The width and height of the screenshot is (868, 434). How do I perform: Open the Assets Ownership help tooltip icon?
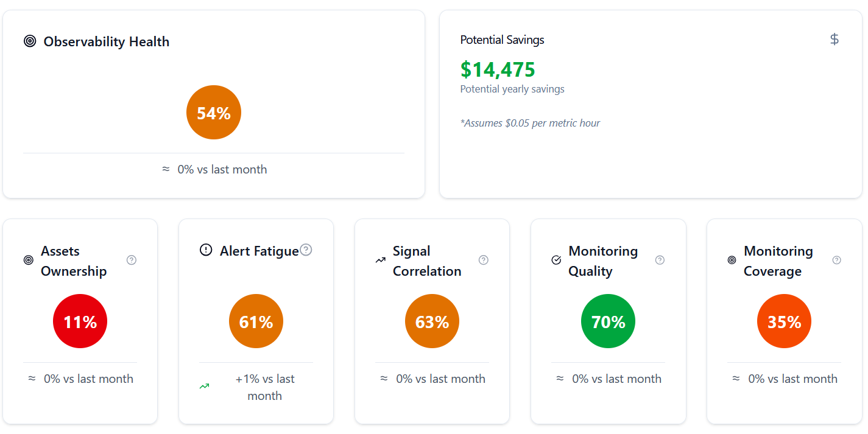pyautogui.click(x=132, y=260)
